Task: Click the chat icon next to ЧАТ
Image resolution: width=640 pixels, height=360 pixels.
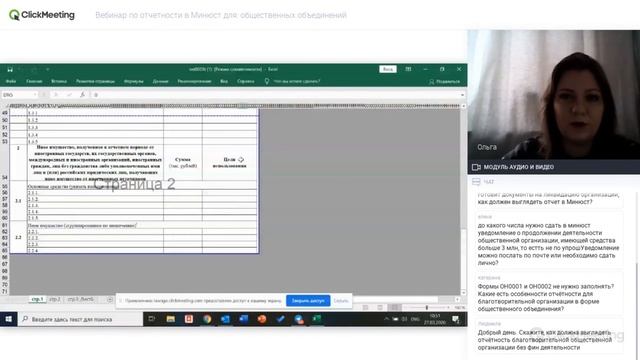Action: 476,182
